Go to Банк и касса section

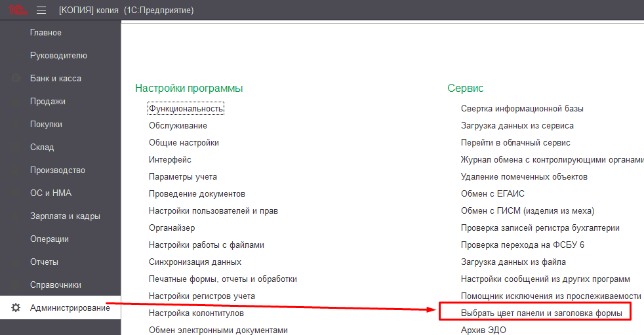click(x=55, y=79)
